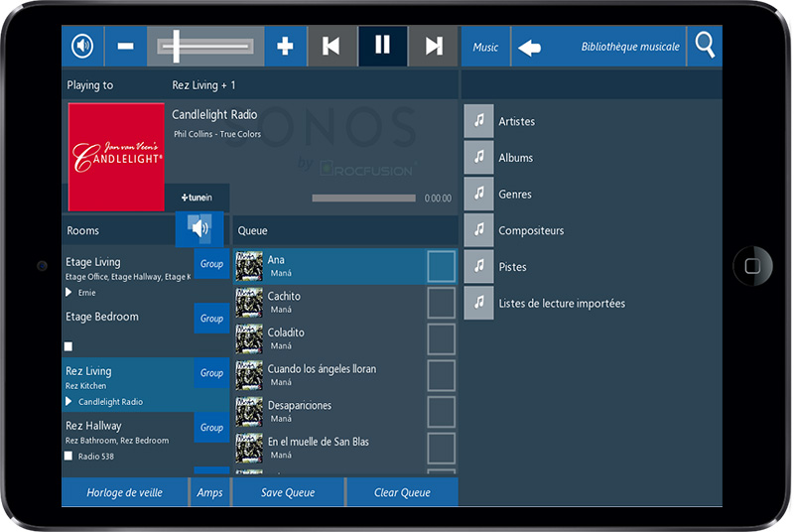Skip to the previous track
This screenshot has height=532, width=794.
[x=331, y=47]
